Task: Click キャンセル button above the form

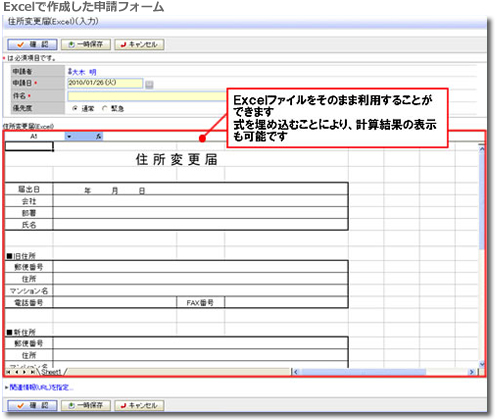Action: pos(139,44)
